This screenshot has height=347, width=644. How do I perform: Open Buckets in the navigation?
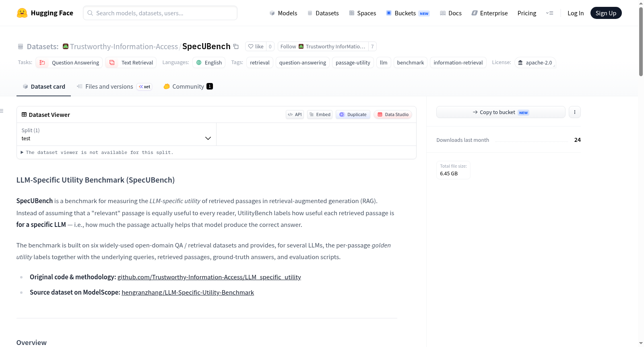408,13
